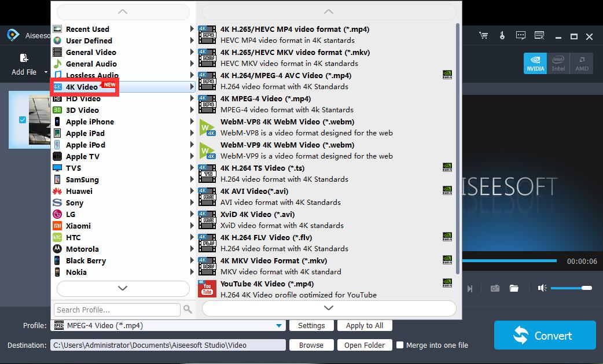
Task: Click the search magnifier icon beside Search Profile
Action: click(x=187, y=309)
